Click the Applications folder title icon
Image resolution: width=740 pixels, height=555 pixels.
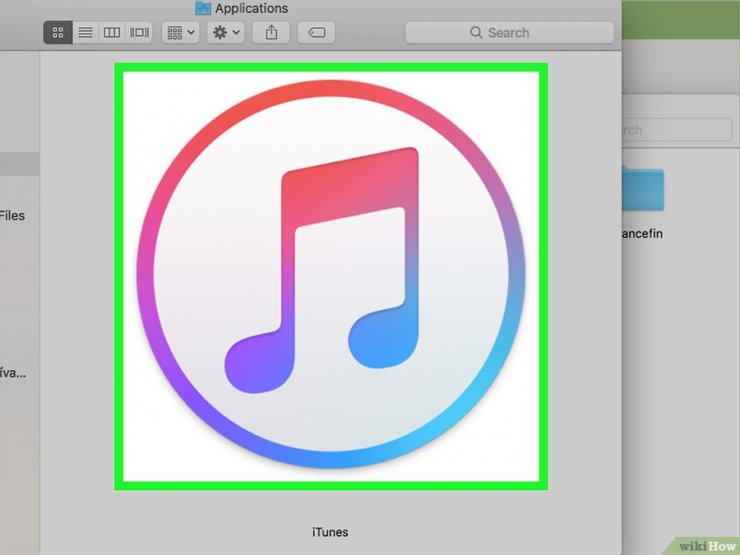pos(203,8)
